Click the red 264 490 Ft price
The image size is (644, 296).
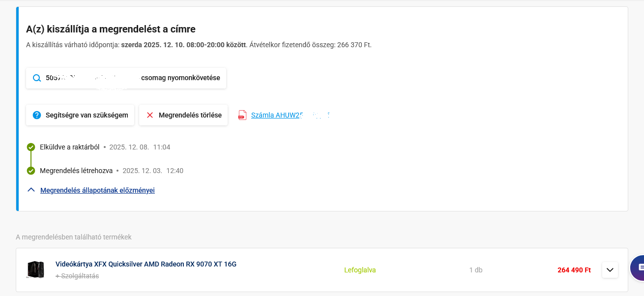pos(574,270)
